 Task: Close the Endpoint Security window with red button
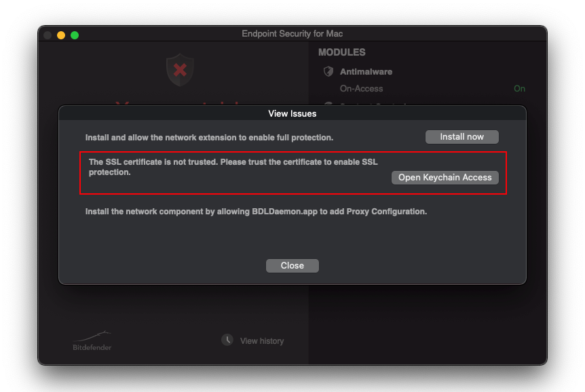pos(48,35)
